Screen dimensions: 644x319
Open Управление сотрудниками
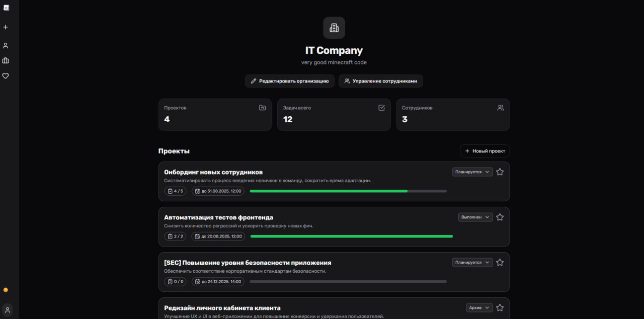tap(380, 81)
